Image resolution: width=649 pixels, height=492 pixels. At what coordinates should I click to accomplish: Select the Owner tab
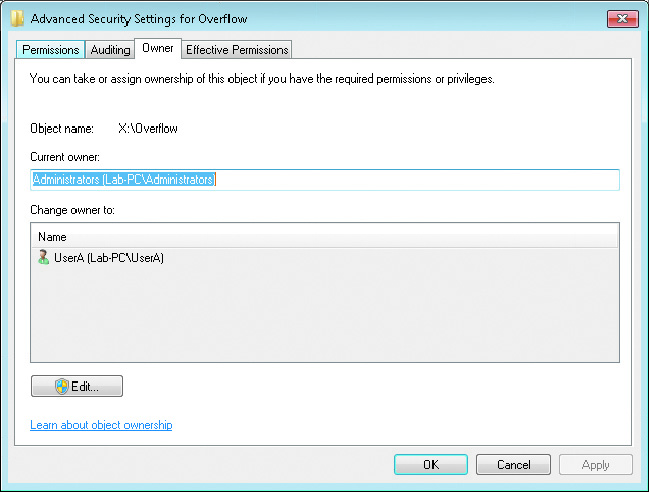point(158,48)
